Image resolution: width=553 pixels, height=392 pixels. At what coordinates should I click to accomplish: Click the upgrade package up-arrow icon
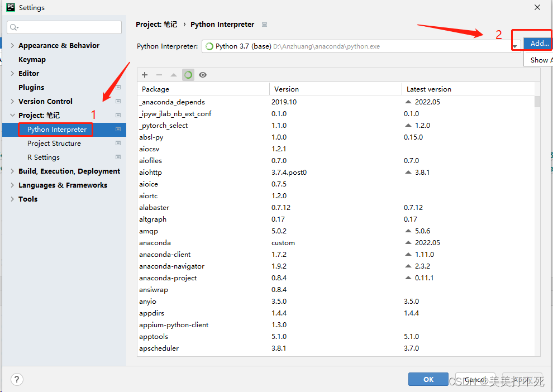[174, 75]
